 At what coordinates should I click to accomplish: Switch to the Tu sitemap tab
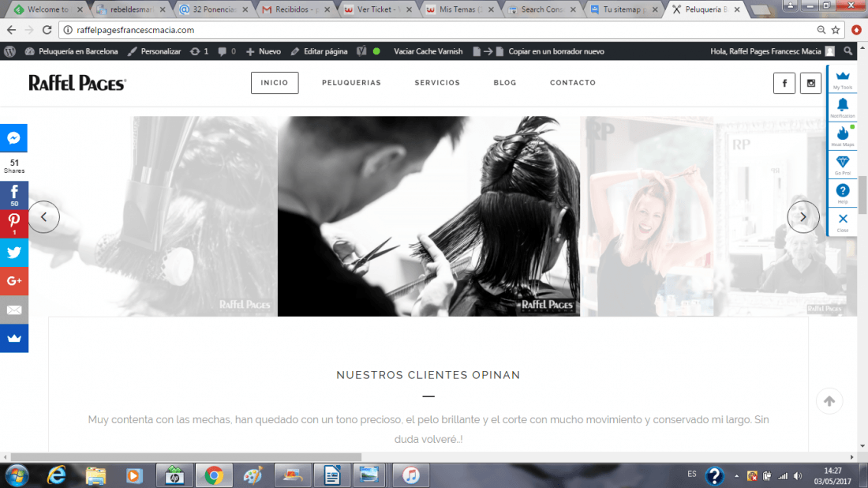[x=623, y=9]
